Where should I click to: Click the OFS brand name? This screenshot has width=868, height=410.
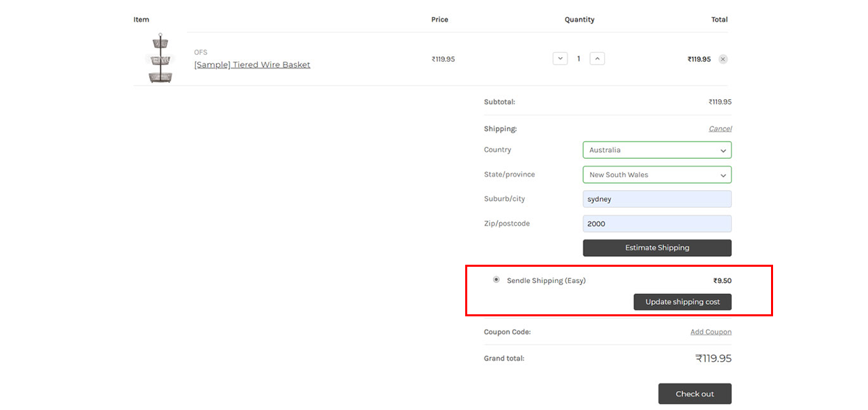[201, 52]
